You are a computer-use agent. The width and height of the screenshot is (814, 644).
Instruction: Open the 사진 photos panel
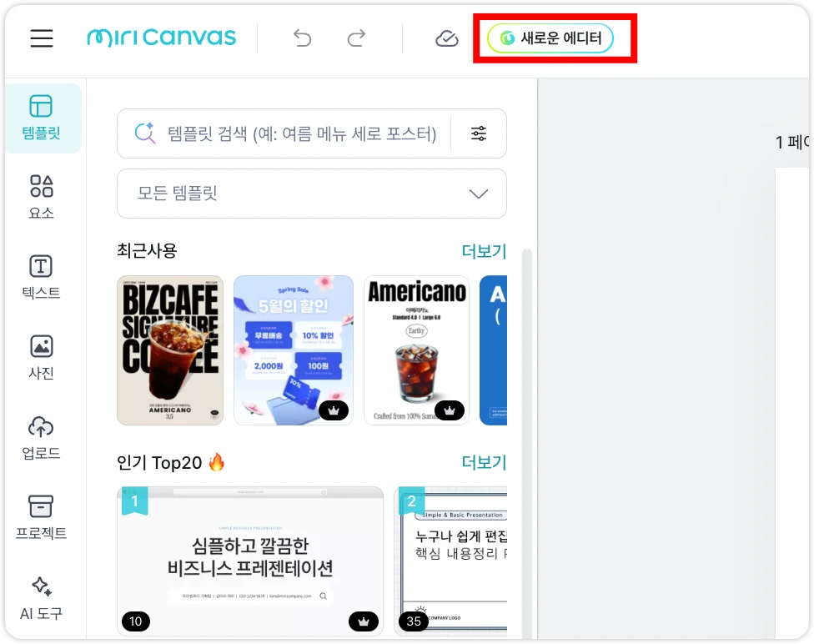point(42,357)
